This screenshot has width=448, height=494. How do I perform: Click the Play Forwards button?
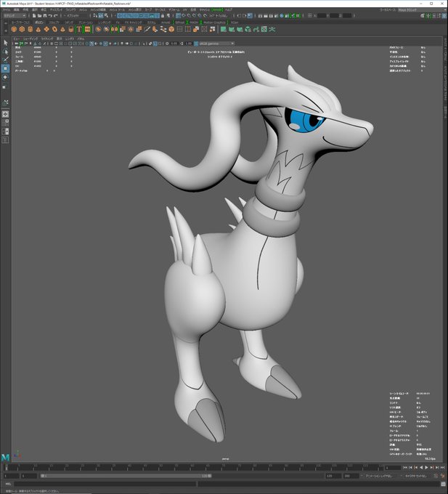426,468
